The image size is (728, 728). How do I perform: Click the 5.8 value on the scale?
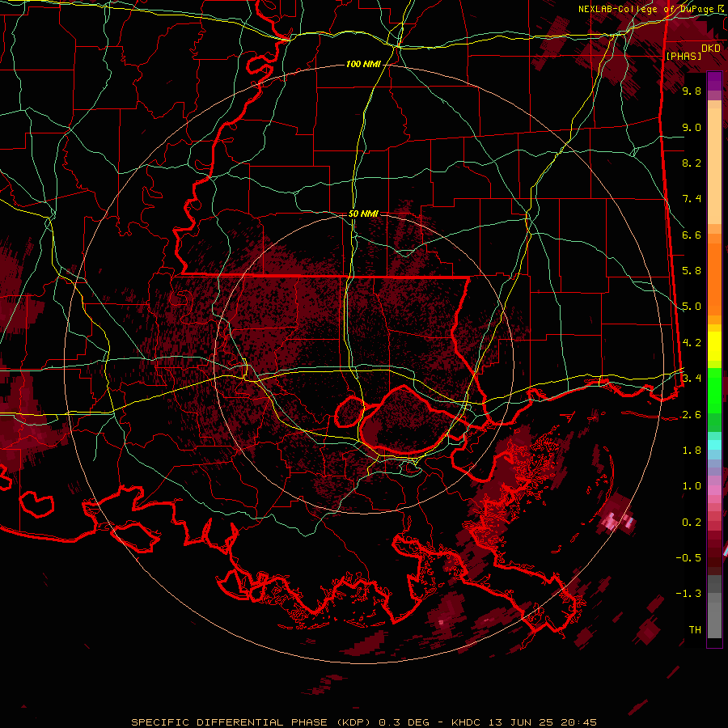[692, 271]
